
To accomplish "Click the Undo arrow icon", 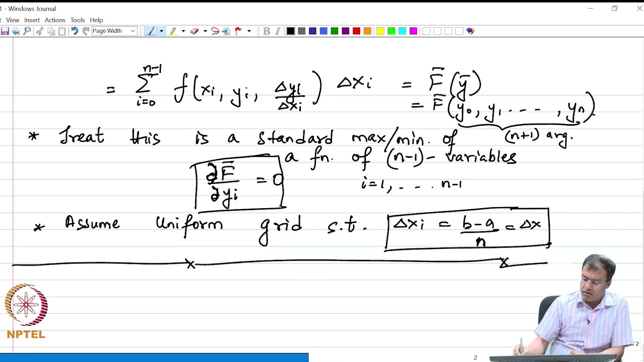I will point(74,31).
